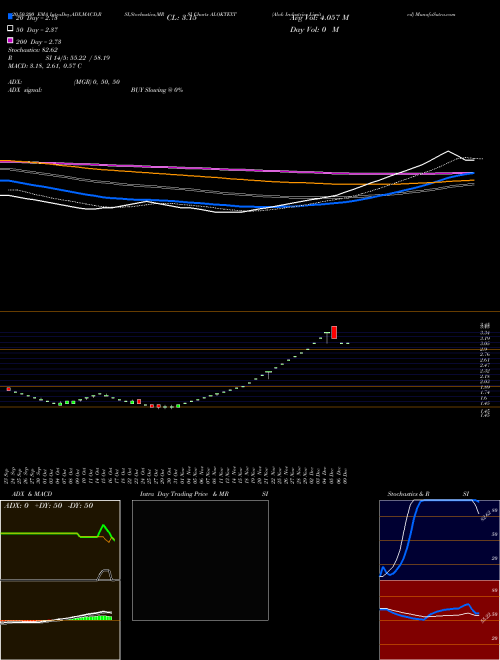Click the blue Stochastics indicator panel
This screenshot has height=660, width=500.
(x=439, y=540)
